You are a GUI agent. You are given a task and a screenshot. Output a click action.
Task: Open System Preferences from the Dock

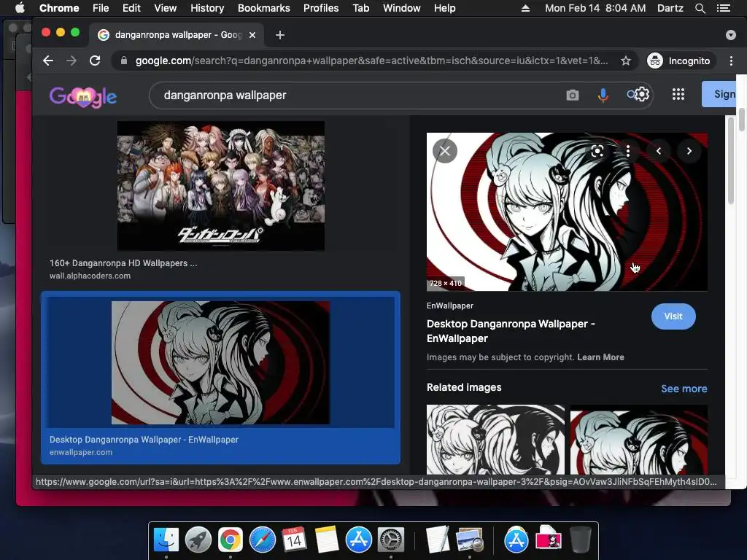(x=391, y=540)
